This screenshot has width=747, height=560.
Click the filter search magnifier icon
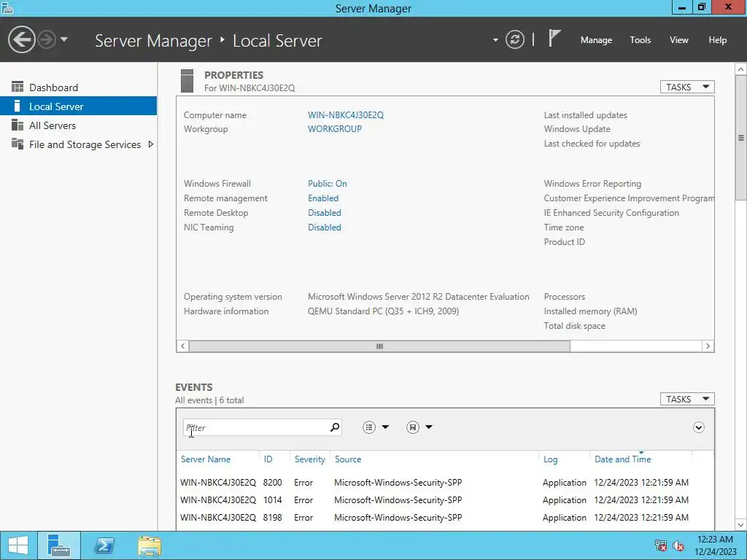[x=335, y=427]
